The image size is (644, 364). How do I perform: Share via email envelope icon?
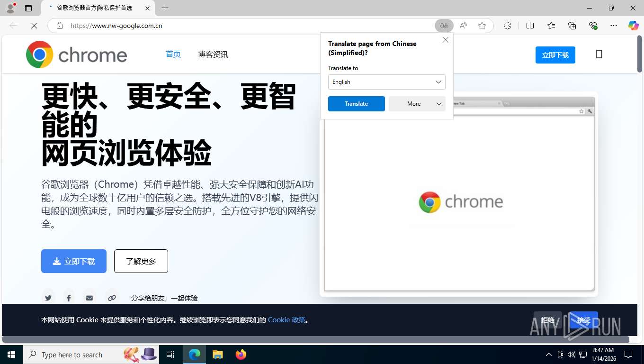point(89,298)
